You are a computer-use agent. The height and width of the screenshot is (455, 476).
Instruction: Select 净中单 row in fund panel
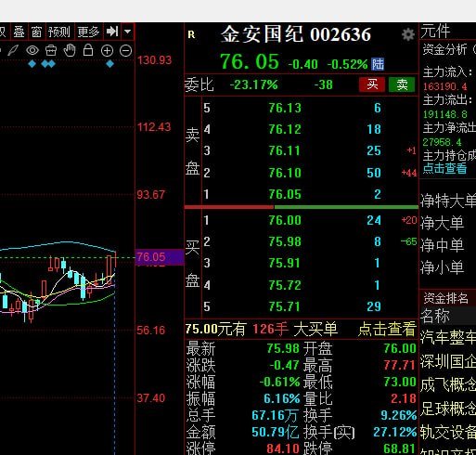443,245
